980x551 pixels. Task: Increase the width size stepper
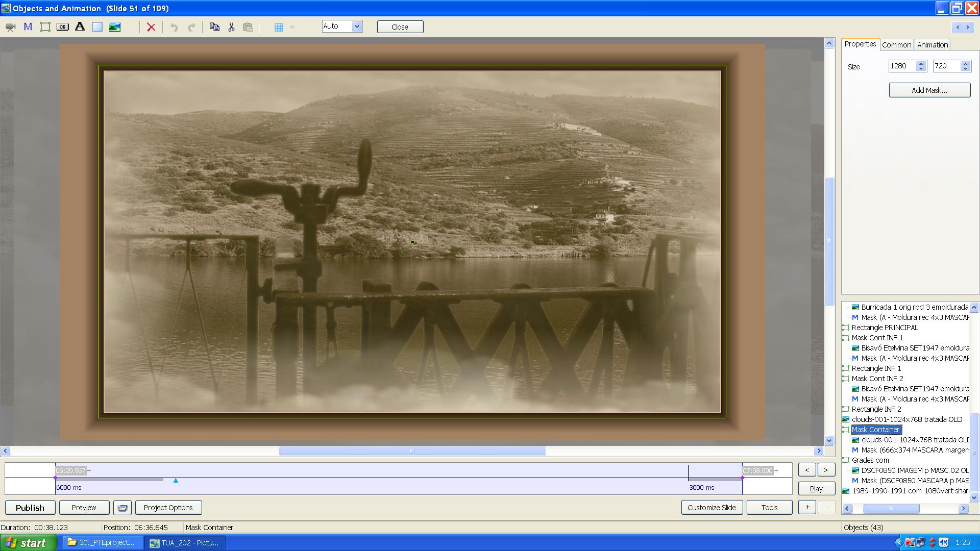coord(921,64)
